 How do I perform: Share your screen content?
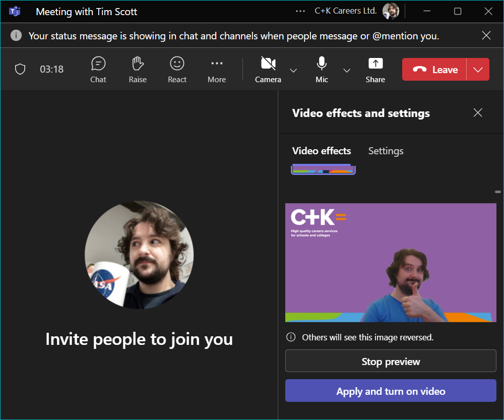click(x=375, y=70)
